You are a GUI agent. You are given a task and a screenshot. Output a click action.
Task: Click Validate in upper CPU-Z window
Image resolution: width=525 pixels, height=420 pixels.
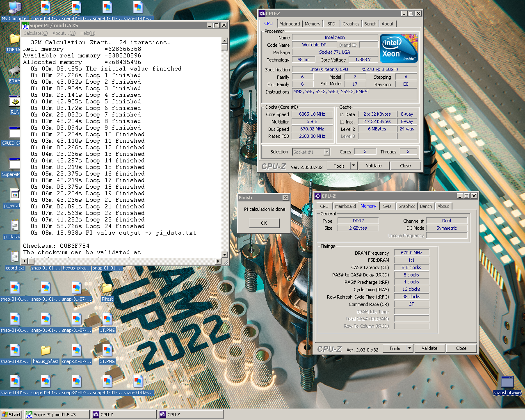coord(374,166)
